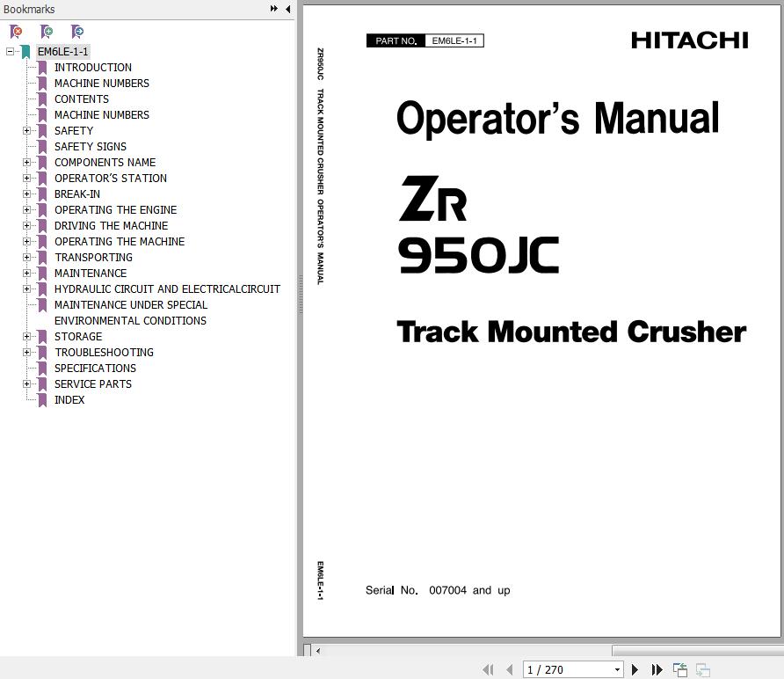Go to the next page
This screenshot has width=784, height=679.
(635, 669)
